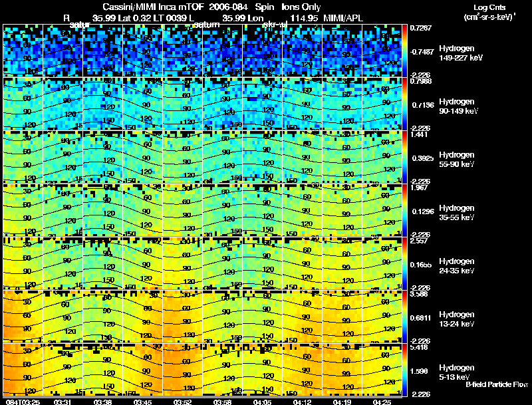The image size is (532, 405).
Task: Click the 'Log Cnts' colorbar heading
Action: 489,7
